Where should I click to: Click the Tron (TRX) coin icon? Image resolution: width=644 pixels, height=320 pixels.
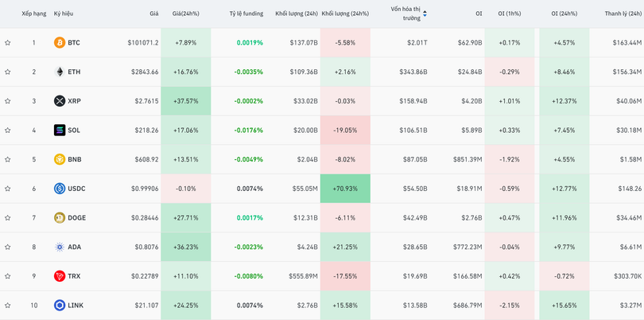coord(60,276)
